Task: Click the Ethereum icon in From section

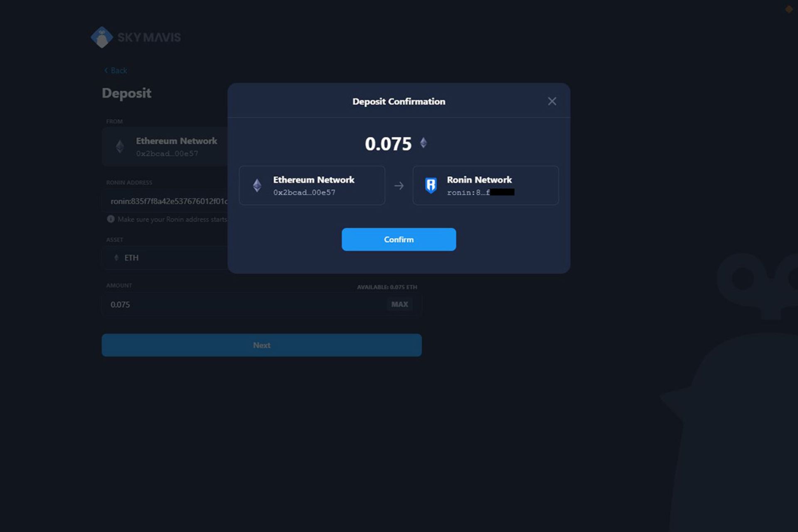Action: [120, 146]
